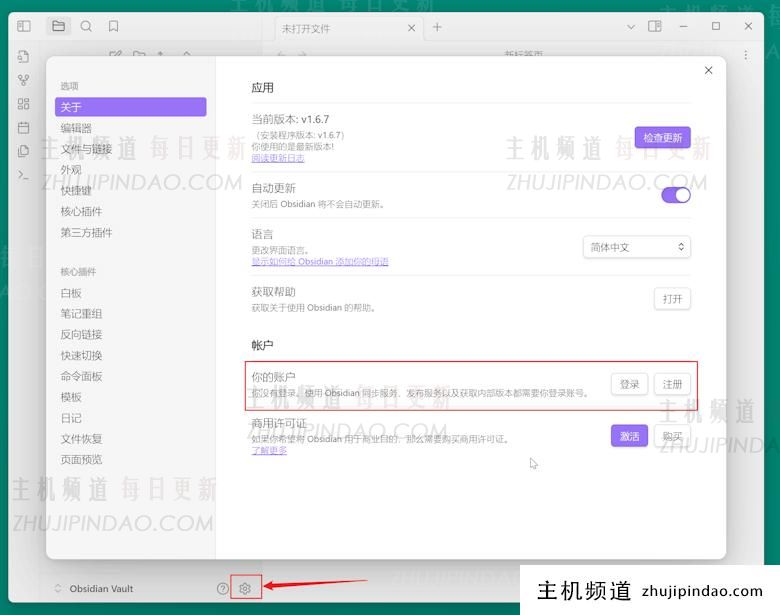
Task: Open 模板 plugin settings
Action: click(130, 397)
